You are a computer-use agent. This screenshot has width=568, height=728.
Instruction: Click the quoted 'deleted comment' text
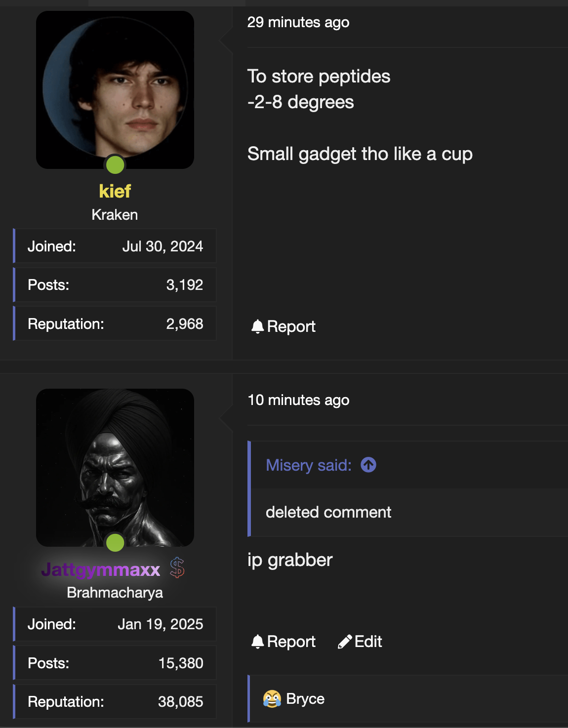coord(328,512)
